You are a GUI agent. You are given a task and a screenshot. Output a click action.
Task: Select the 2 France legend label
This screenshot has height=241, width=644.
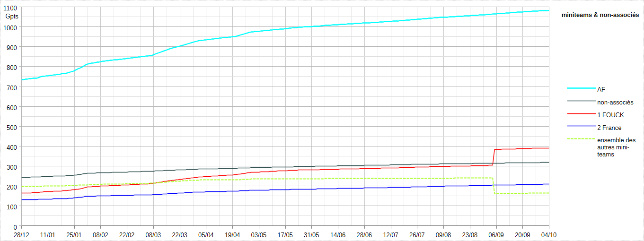(x=609, y=128)
